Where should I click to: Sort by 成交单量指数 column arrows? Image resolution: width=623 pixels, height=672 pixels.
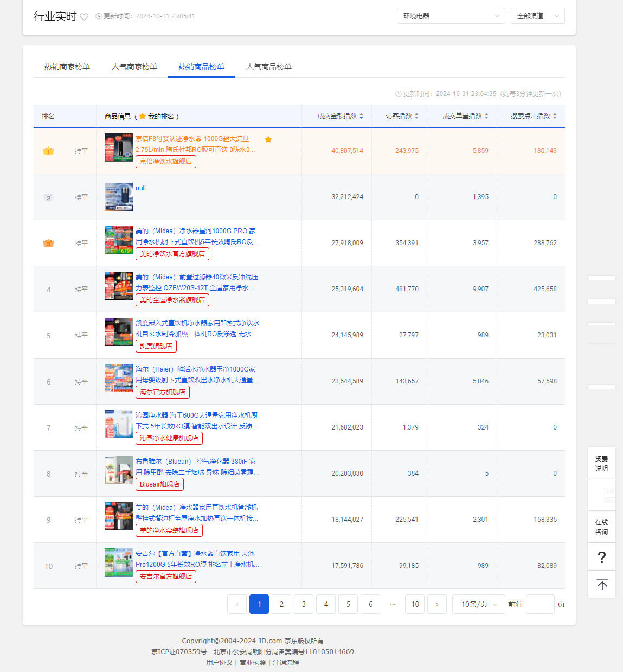486,116
